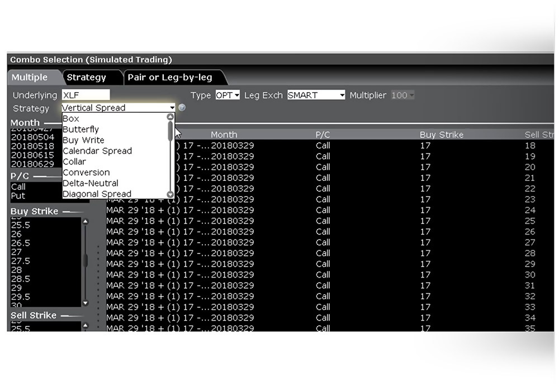Select 27.5 in Buy Strike list
Viewport: 559px width, 392px height.
(21, 261)
